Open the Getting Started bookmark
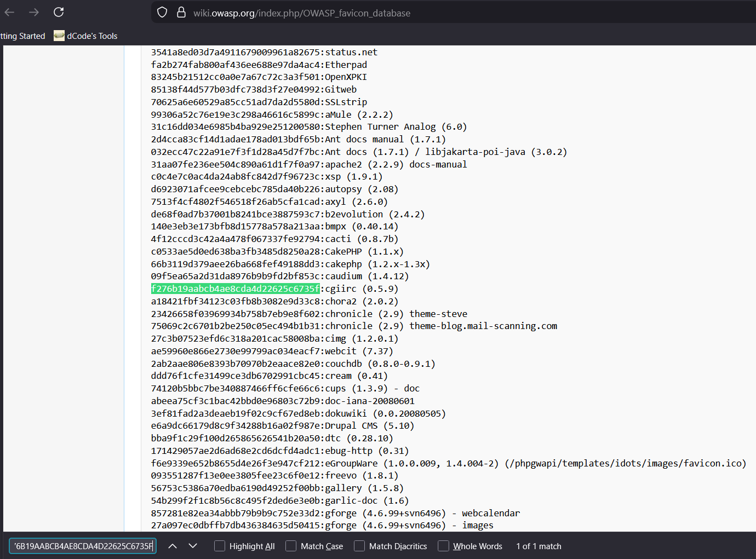 22,36
